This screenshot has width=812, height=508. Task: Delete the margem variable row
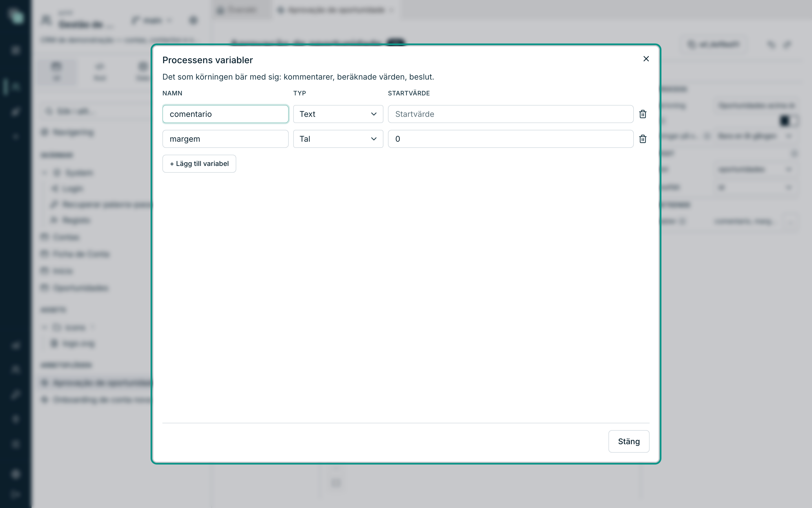[x=643, y=139]
